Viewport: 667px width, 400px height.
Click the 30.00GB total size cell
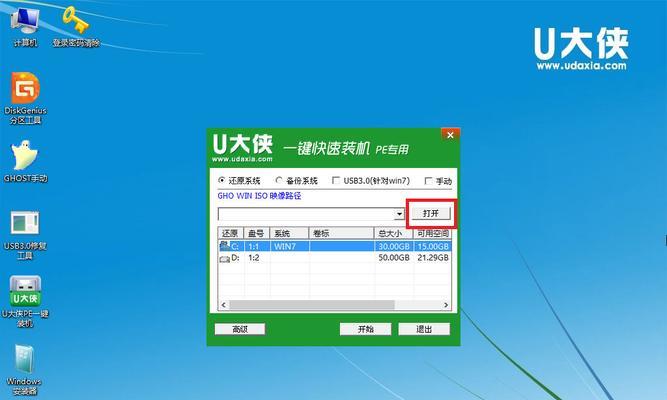pyautogui.click(x=394, y=246)
